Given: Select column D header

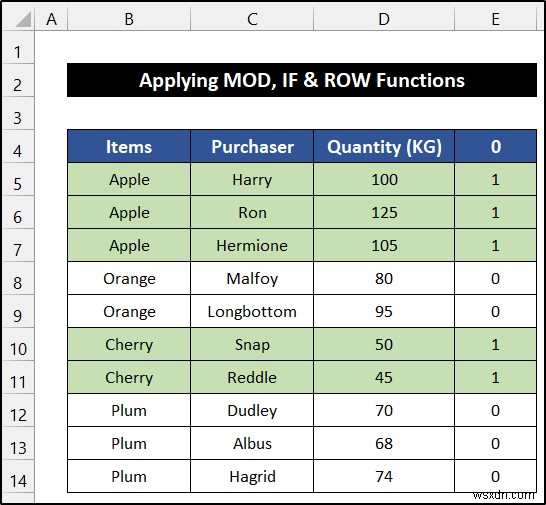Looking at the screenshot, I should point(384,19).
